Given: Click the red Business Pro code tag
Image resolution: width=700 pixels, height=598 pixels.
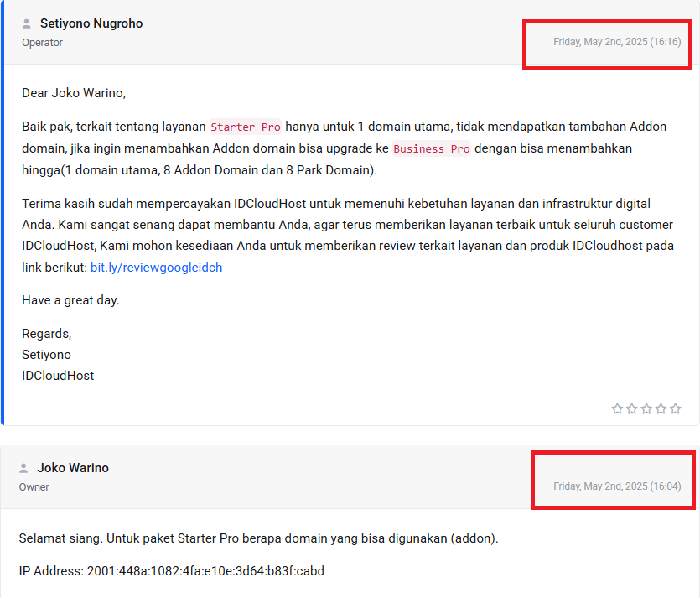Looking at the screenshot, I should tap(432, 149).
